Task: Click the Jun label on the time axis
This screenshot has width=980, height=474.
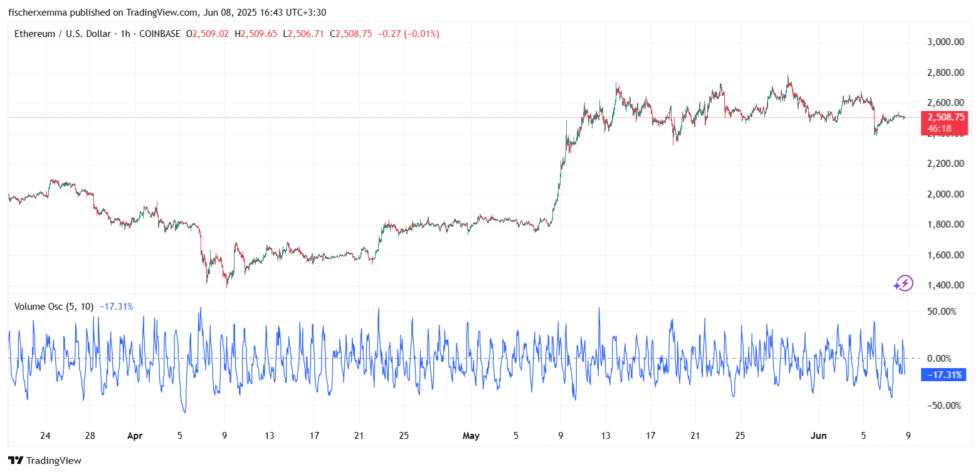Action: coord(819,435)
